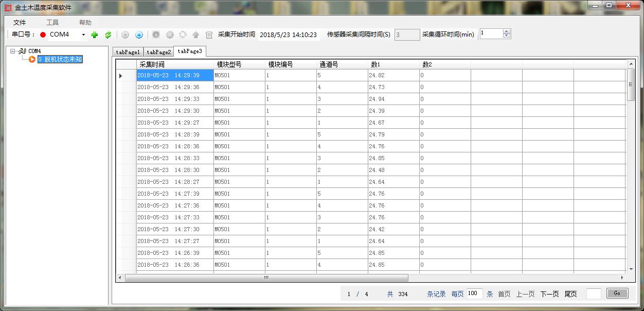
Task: Click the Go button
Action: [617, 293]
